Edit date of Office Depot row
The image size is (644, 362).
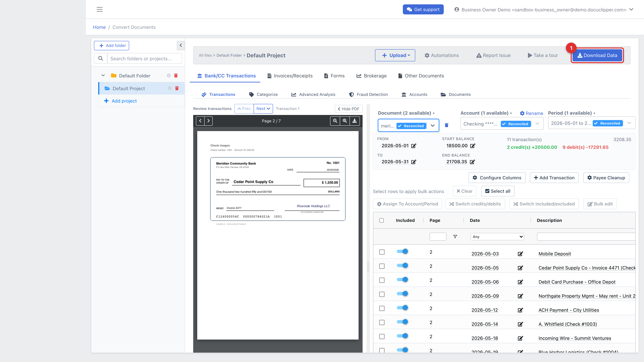pos(520,282)
